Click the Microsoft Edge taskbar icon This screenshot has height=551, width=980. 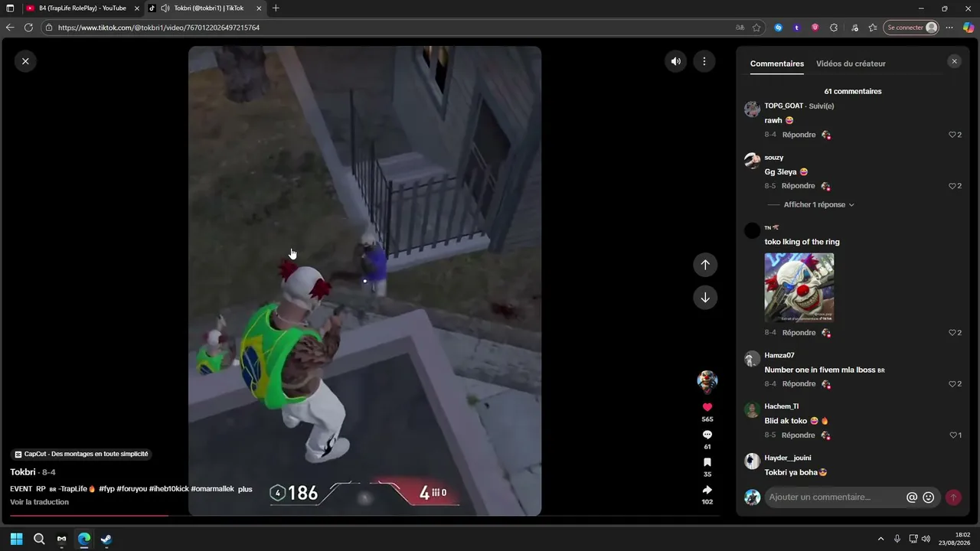[84, 539]
